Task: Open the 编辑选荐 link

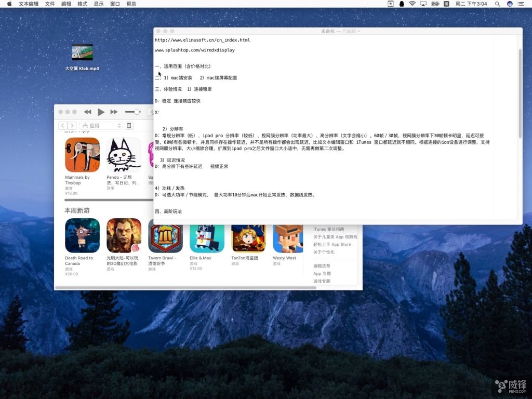Action: [322, 266]
